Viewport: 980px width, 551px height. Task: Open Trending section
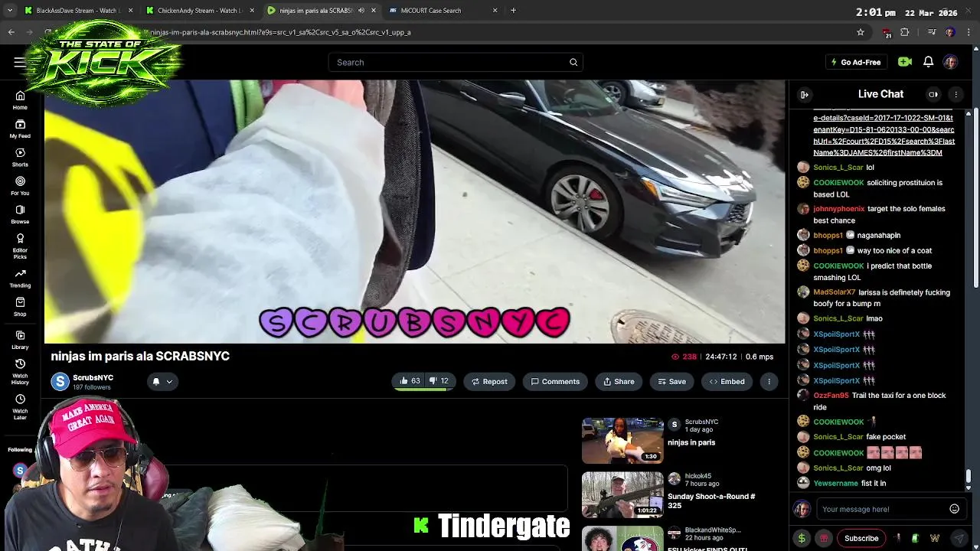(20, 278)
